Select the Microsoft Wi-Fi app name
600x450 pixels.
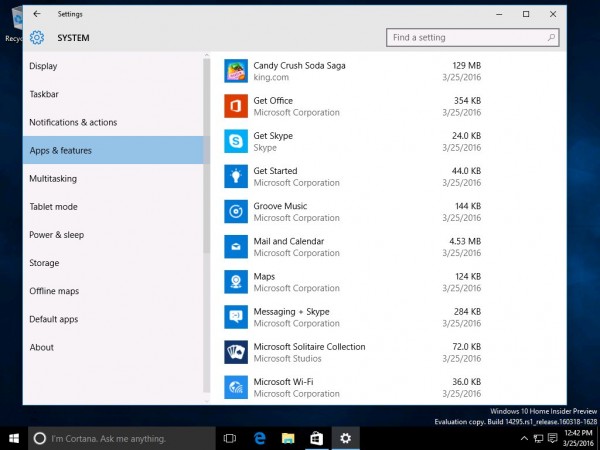coord(283,382)
